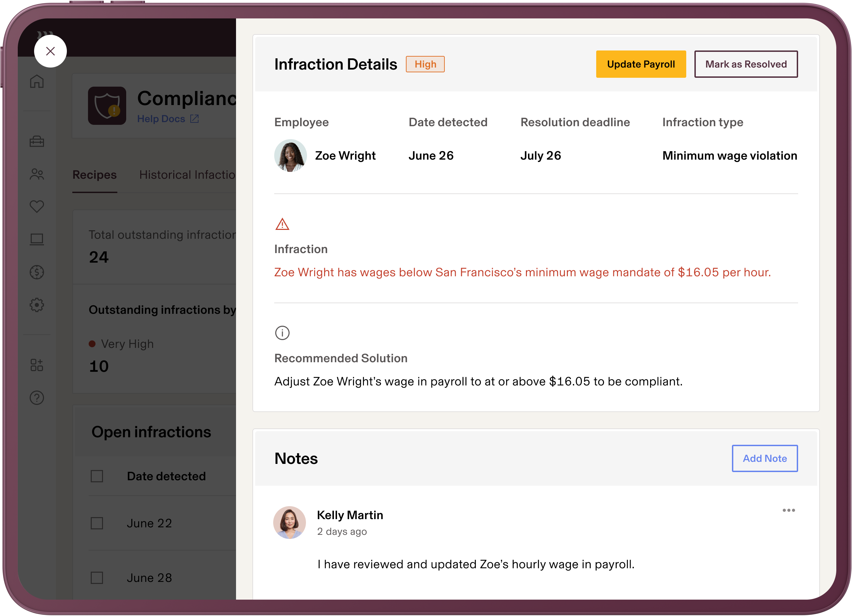
Task: Click the Help question mark icon
Action: (x=37, y=398)
